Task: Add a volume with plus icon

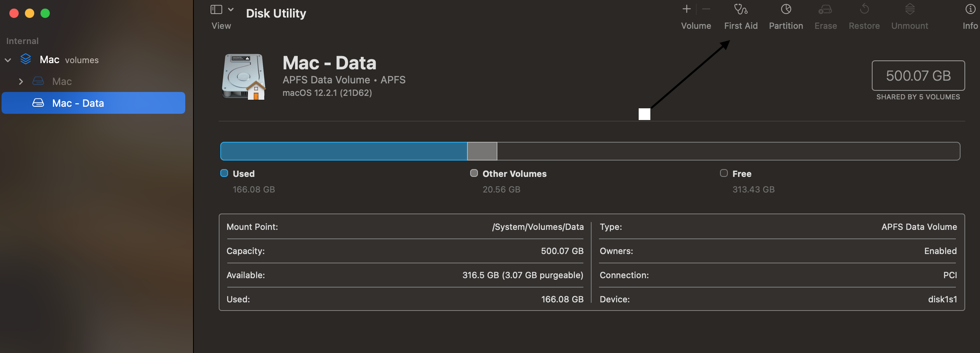Action: [x=687, y=9]
